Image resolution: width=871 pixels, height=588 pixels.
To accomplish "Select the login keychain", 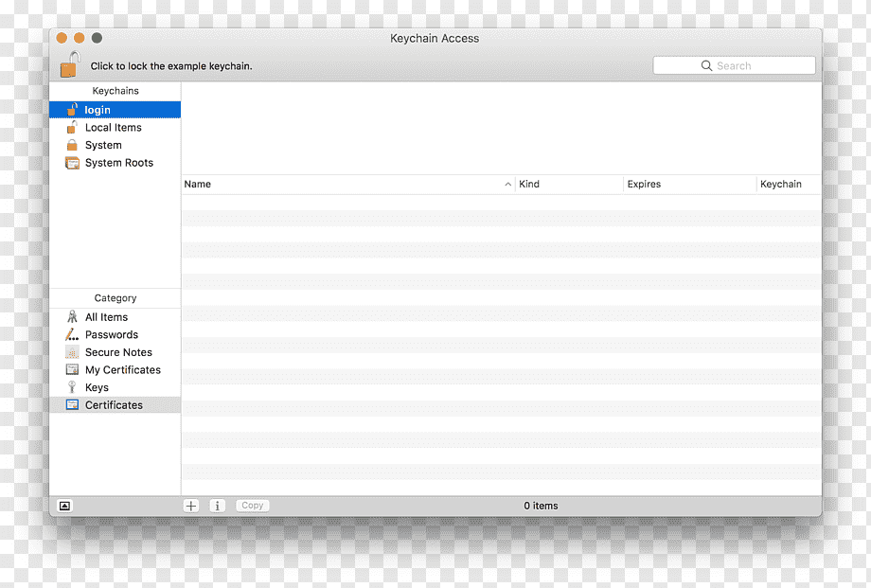I will click(x=115, y=110).
